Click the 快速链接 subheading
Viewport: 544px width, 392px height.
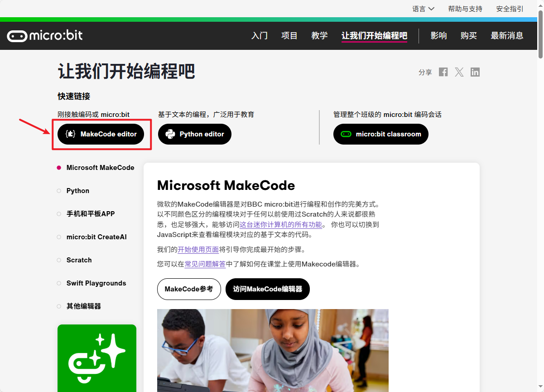click(x=74, y=97)
